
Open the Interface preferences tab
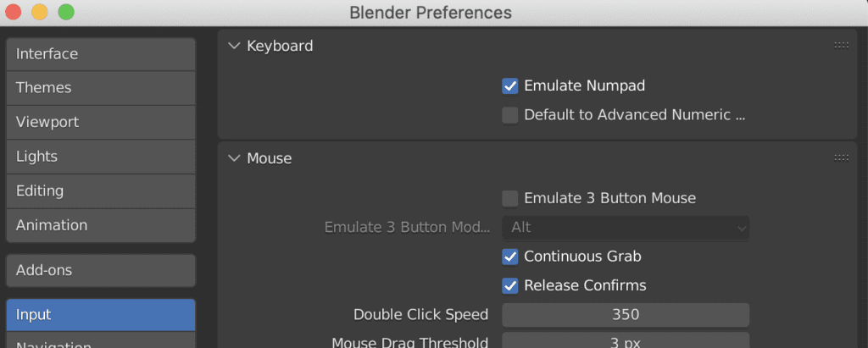(x=101, y=54)
